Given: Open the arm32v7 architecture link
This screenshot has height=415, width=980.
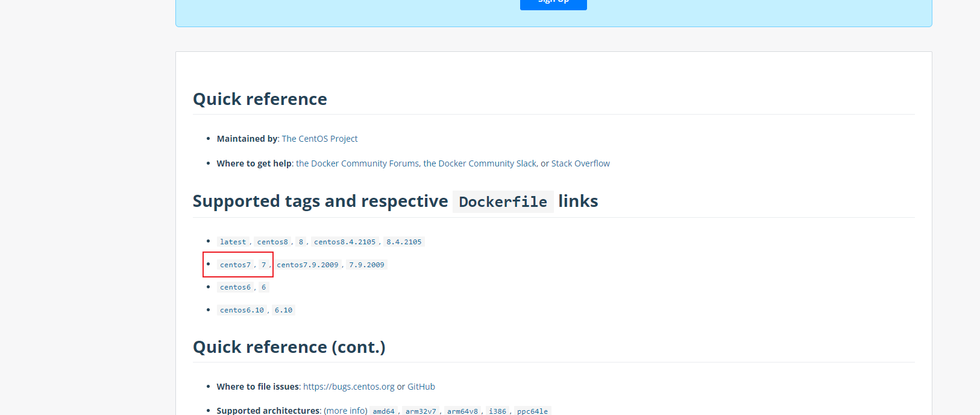Looking at the screenshot, I should tap(421, 411).
